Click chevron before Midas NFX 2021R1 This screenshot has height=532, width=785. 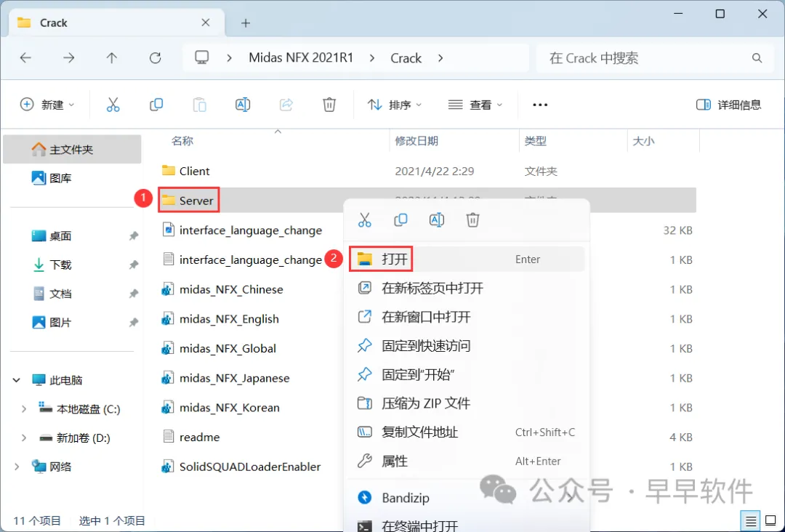coord(229,58)
